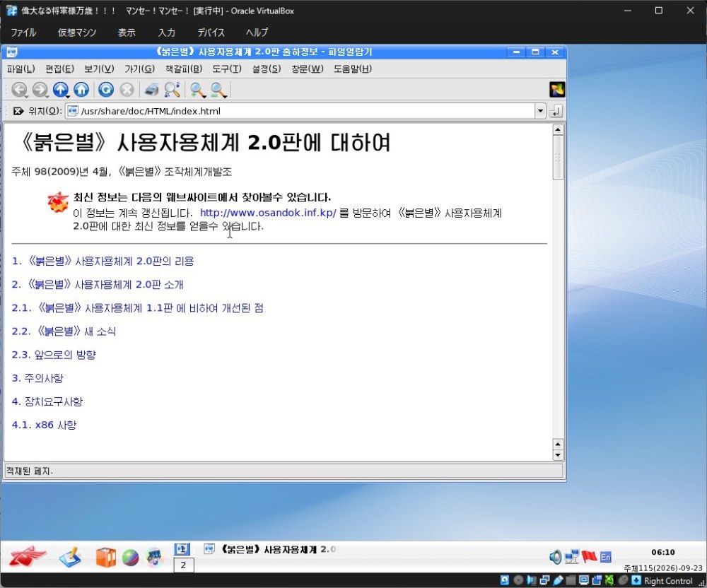Open the 책갈피(B) bookmarks menu
Image resolution: width=707 pixels, height=588 pixels.
coord(184,69)
